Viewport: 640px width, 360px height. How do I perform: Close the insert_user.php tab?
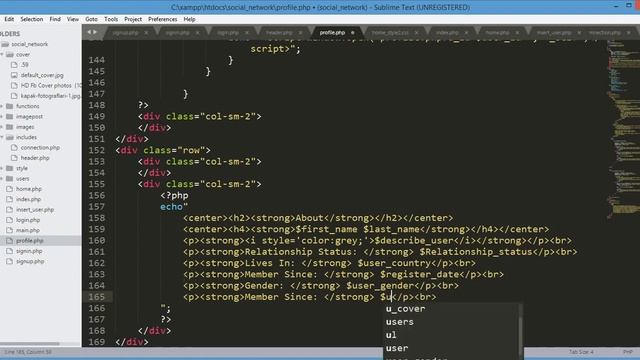point(579,33)
